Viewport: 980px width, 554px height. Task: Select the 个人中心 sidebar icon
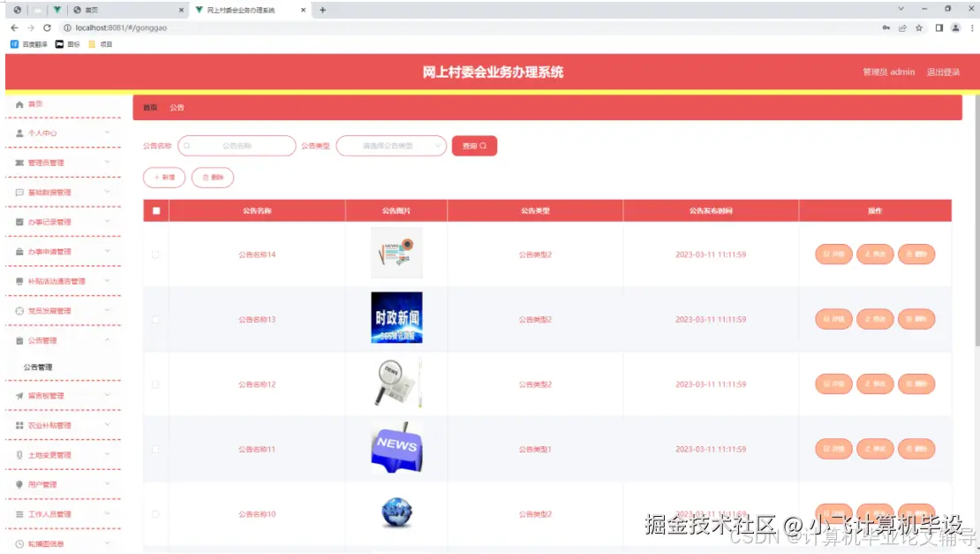point(19,132)
